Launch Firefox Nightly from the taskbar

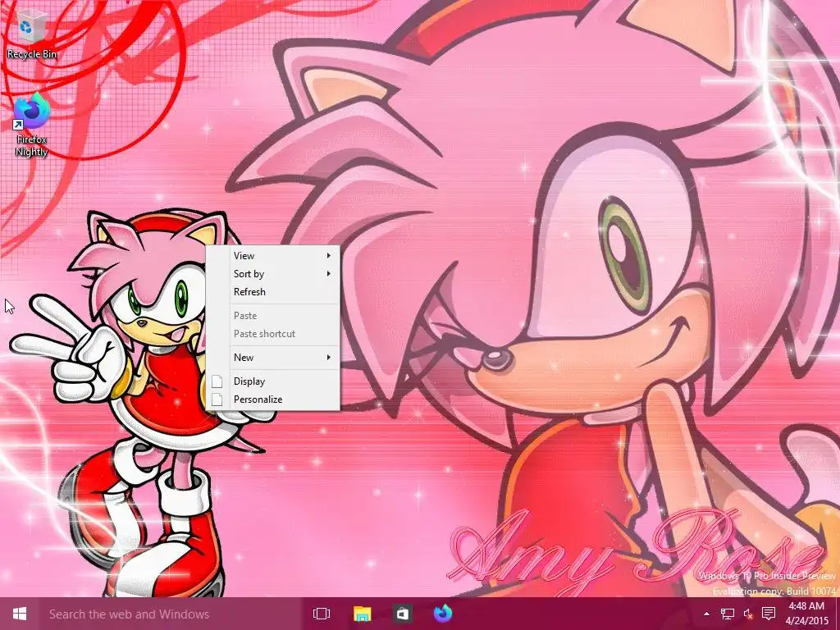click(442, 614)
